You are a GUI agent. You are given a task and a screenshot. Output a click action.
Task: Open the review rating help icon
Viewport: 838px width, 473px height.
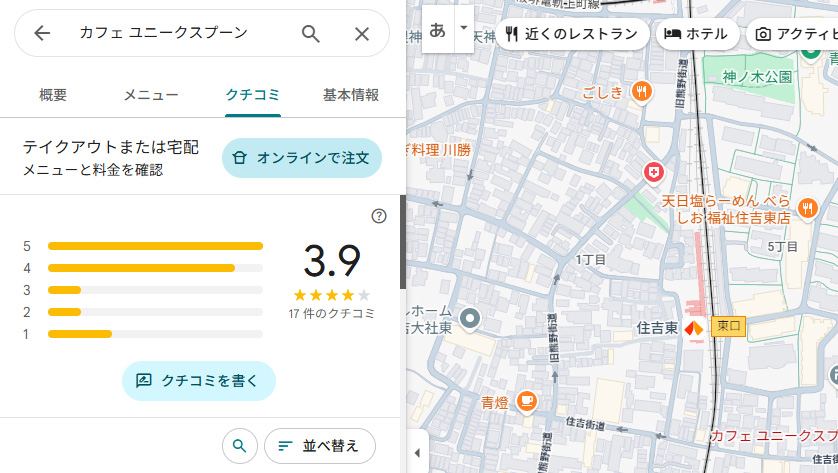coord(378,216)
